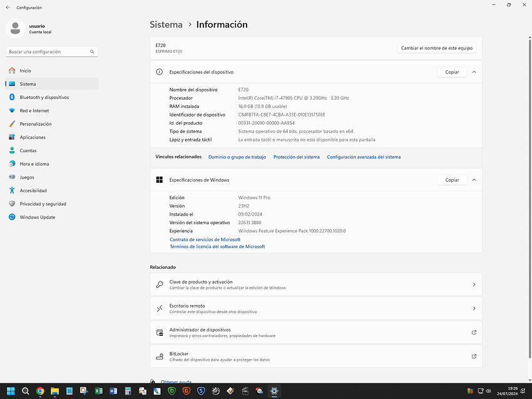Click the Settings gear in the taskbar
532x399 pixels.
(274, 391)
